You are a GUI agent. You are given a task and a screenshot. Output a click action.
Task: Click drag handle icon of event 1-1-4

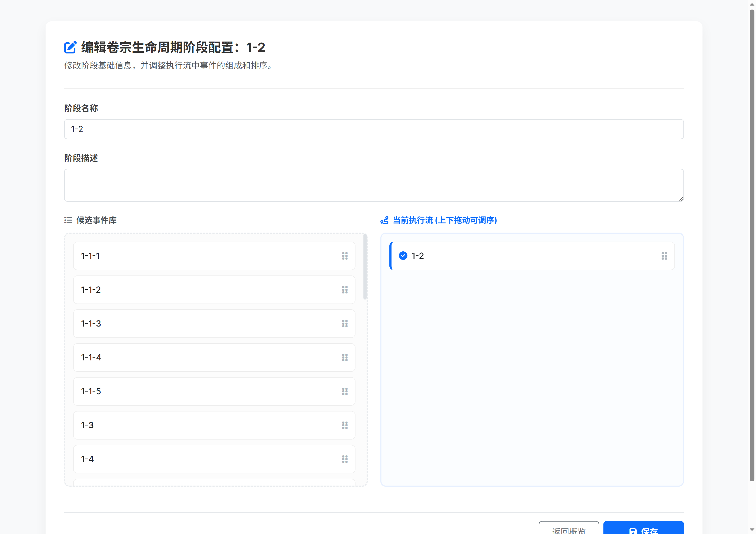(345, 358)
